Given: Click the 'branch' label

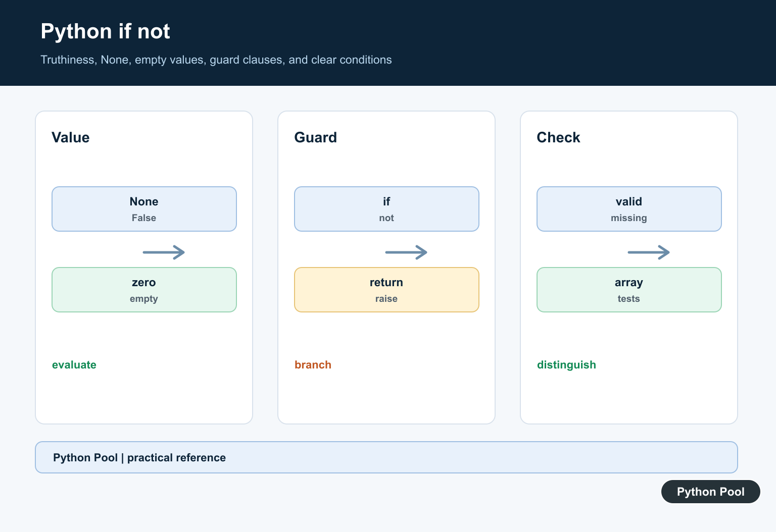Looking at the screenshot, I should click(x=313, y=364).
